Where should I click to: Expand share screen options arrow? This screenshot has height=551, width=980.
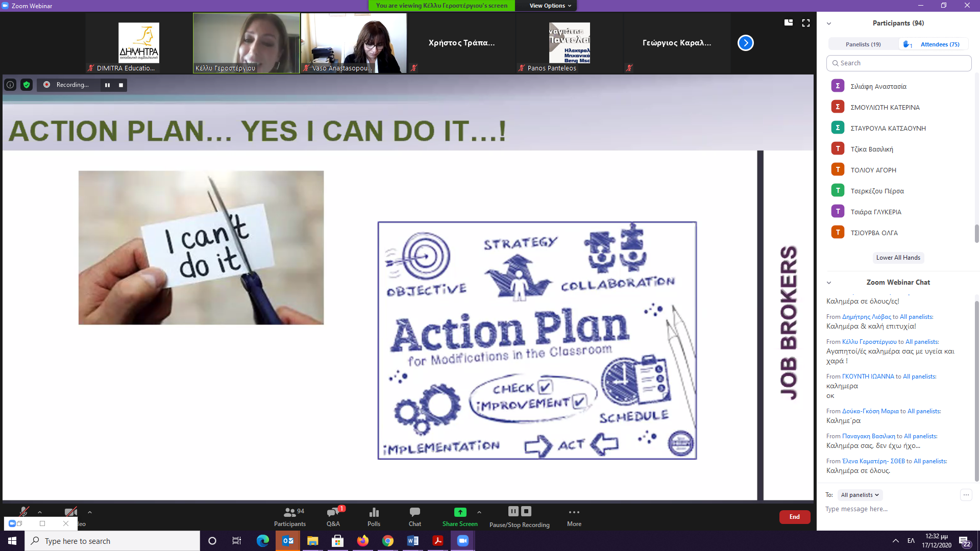[x=479, y=512]
